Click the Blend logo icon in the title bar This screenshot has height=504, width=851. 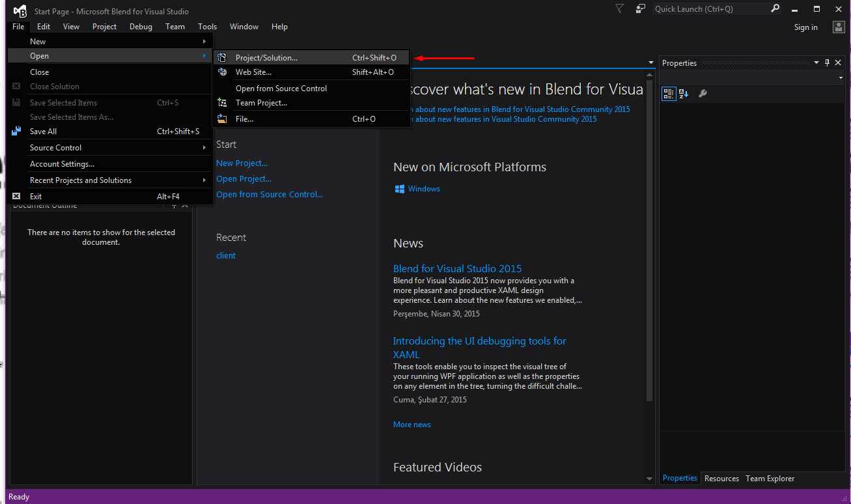[20, 11]
